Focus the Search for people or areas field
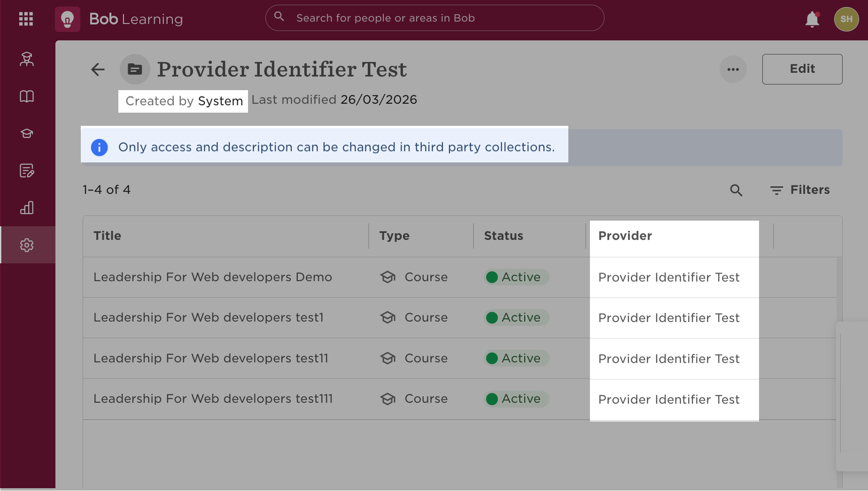 click(434, 18)
